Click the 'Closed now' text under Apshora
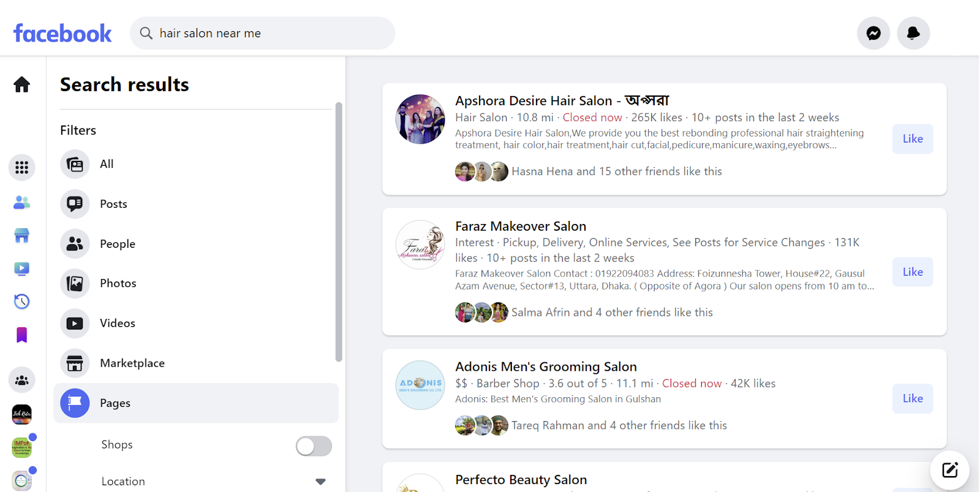Screen dimensions: 980x492 [592, 117]
